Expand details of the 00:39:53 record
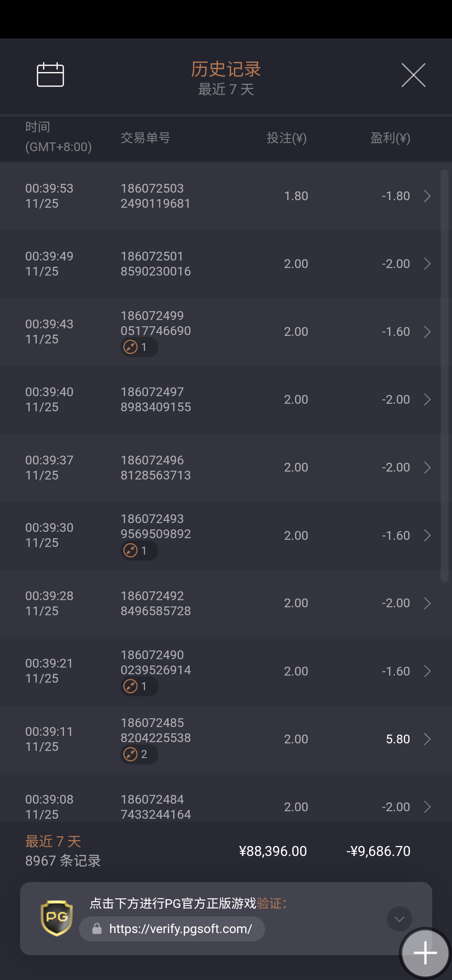 click(x=427, y=196)
